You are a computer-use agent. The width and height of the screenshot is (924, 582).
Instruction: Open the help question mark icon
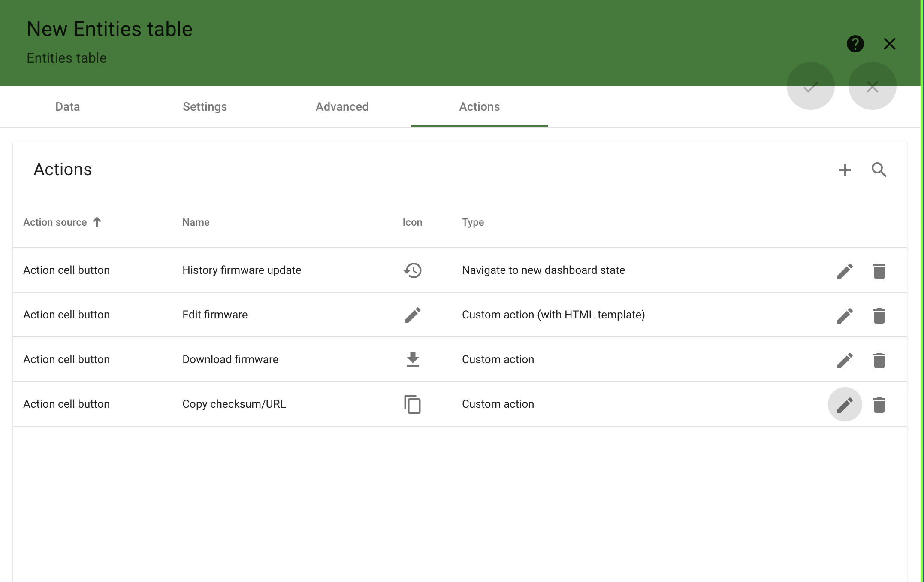(855, 44)
